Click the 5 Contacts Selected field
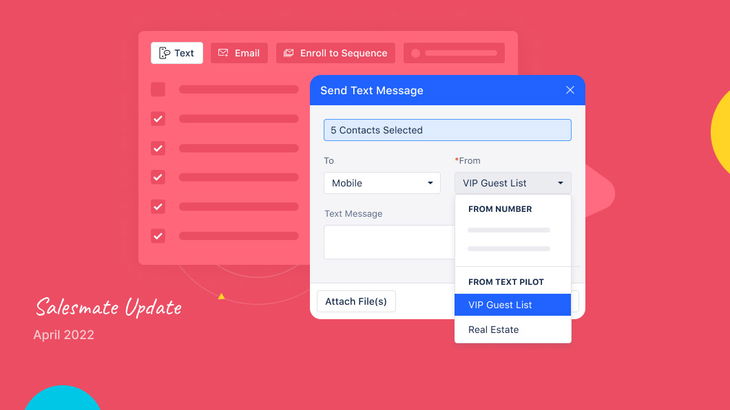The height and width of the screenshot is (410, 730). [447, 130]
